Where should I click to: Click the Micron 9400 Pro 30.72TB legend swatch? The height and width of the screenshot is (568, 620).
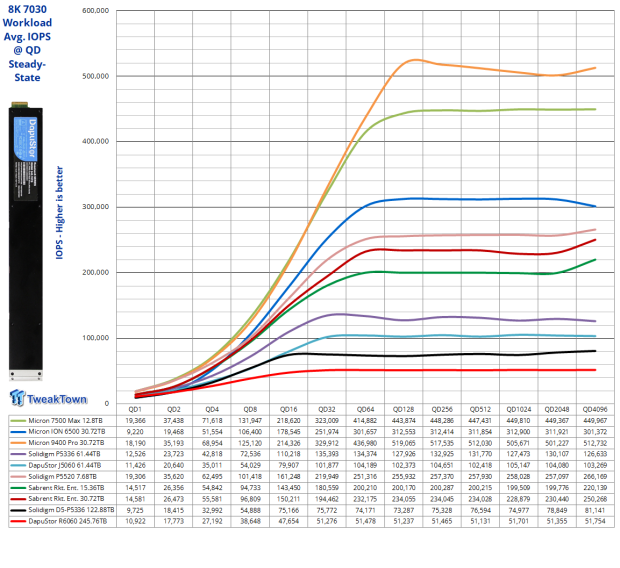[x=18, y=443]
